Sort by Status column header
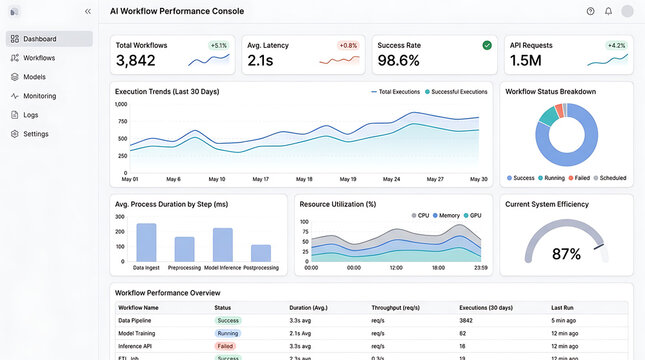 (223, 307)
